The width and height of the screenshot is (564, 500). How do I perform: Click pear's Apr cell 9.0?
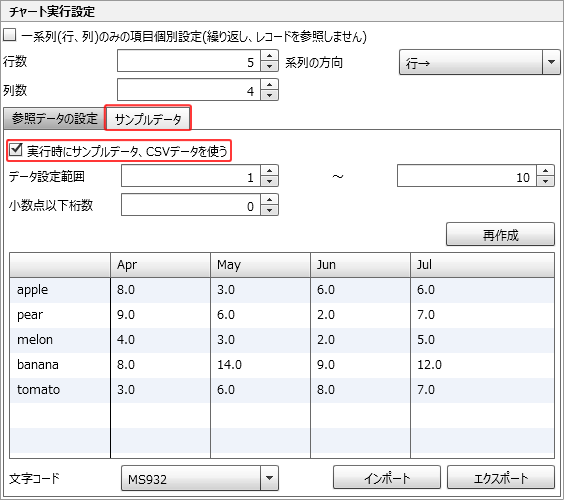pyautogui.click(x=160, y=315)
